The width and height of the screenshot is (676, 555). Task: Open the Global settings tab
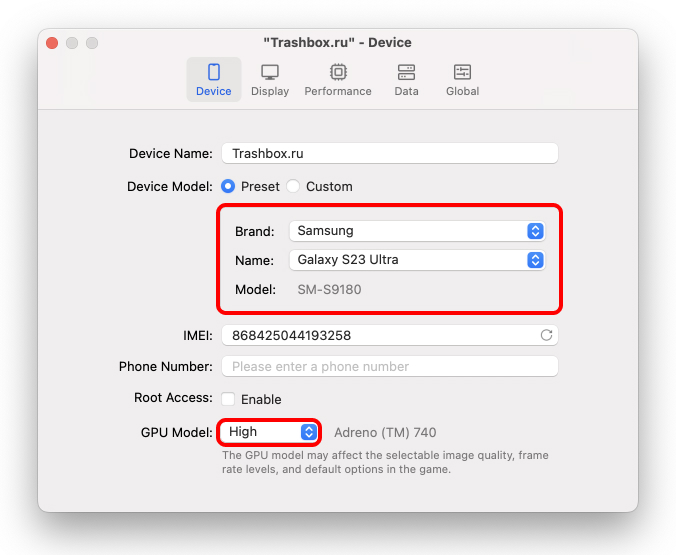(x=462, y=80)
